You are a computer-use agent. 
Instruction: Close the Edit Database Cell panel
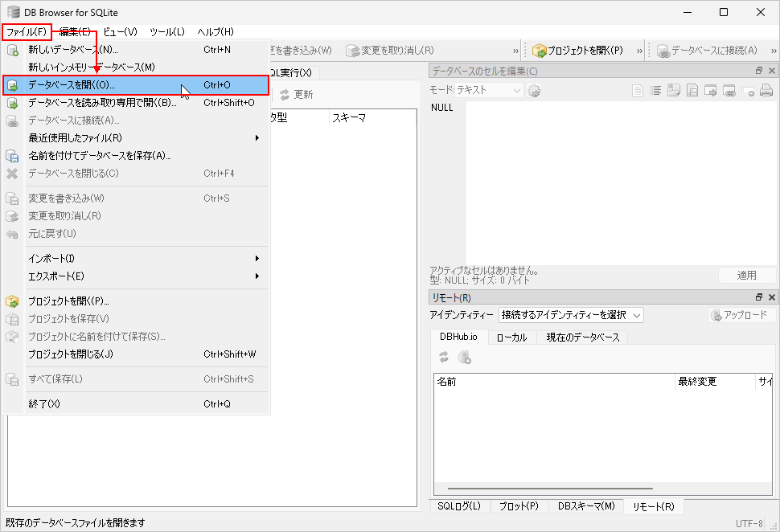pos(771,72)
